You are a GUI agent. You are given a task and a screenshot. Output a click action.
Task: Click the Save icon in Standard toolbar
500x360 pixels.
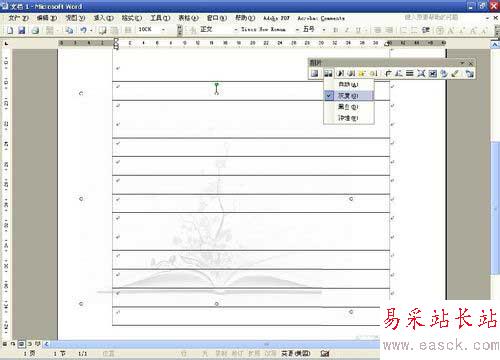point(22,30)
